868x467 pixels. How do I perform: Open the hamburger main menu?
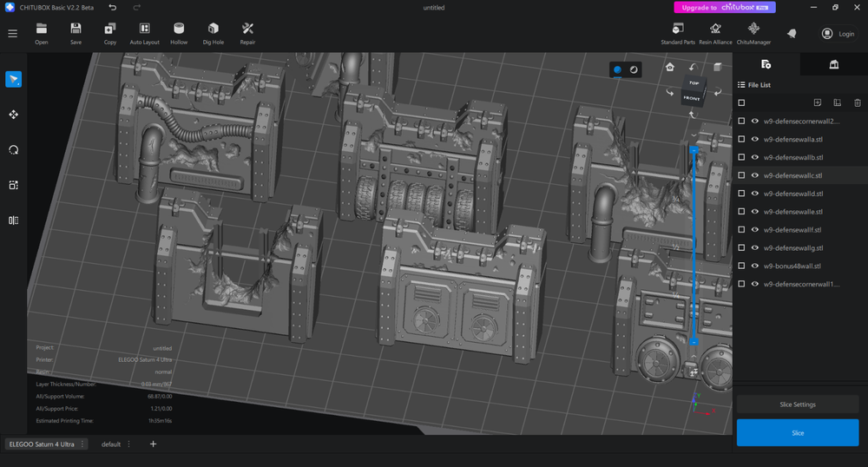[x=13, y=34]
